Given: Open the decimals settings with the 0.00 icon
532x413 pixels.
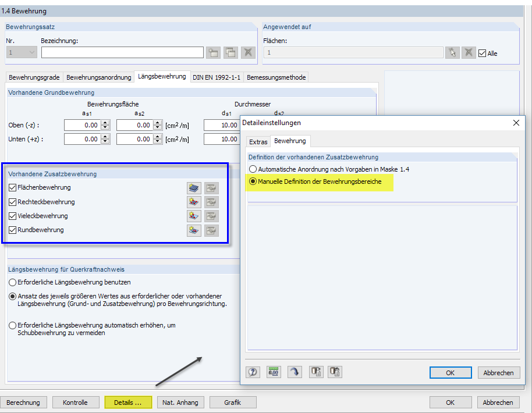Looking at the screenshot, I should click(274, 372).
